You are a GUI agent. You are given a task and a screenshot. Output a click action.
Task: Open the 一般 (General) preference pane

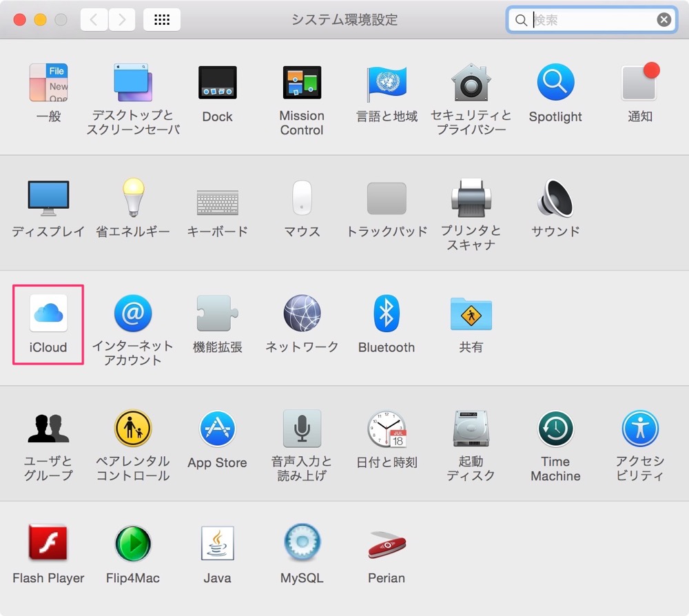coord(48,83)
